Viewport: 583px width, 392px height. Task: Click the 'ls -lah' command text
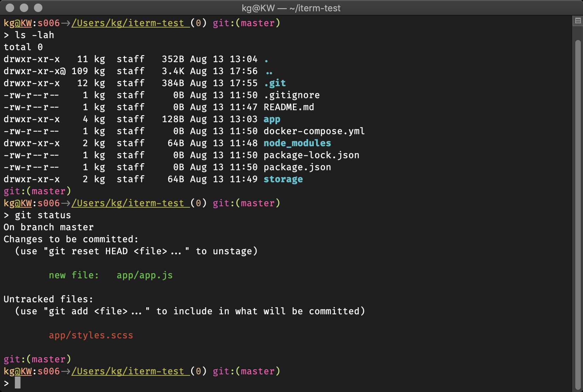tap(35, 35)
